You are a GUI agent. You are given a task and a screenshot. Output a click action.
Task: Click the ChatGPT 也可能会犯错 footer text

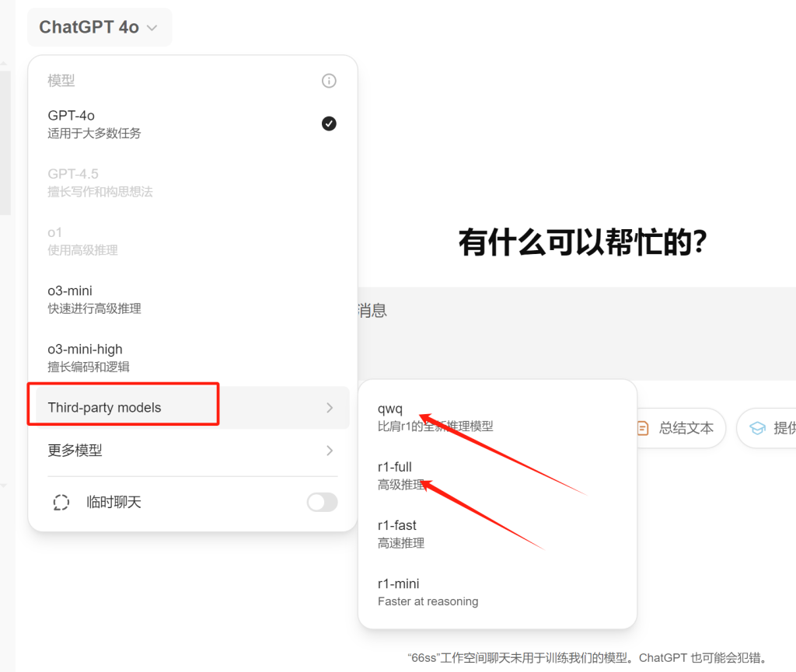pyautogui.click(x=703, y=658)
